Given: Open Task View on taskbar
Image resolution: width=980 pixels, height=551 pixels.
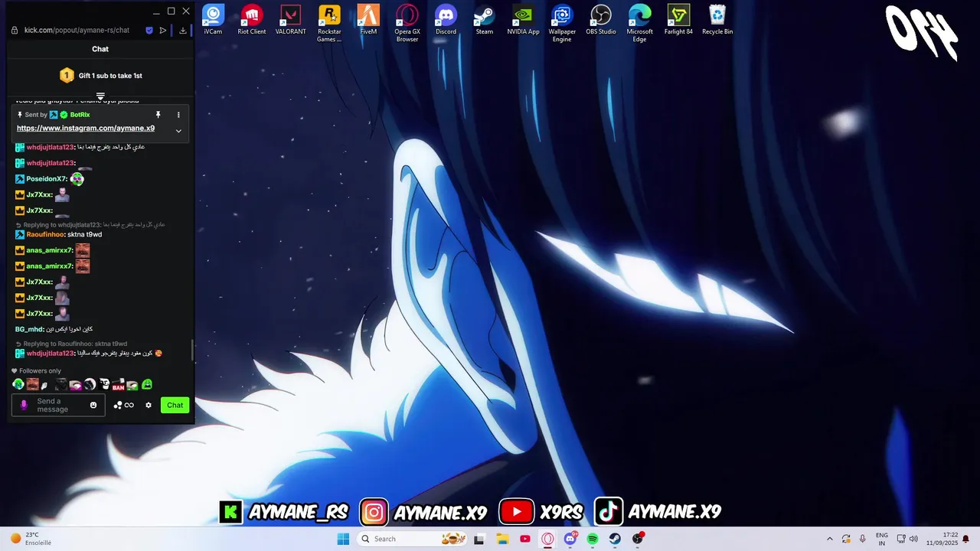Looking at the screenshot, I should (479, 539).
